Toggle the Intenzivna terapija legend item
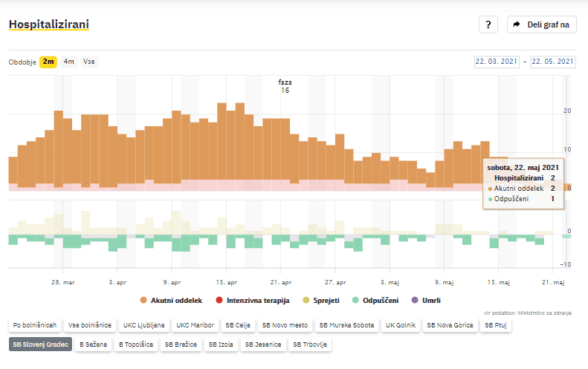Screen dimensions: 588x369 254,300
